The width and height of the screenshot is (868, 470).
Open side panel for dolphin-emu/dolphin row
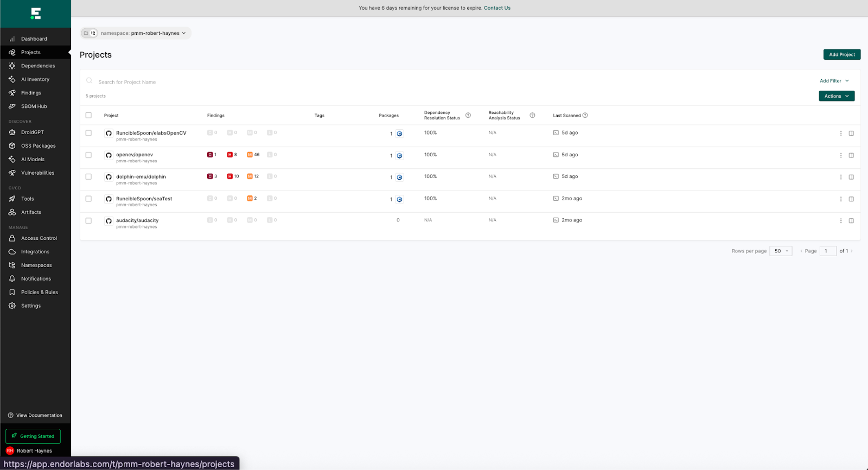851,177
